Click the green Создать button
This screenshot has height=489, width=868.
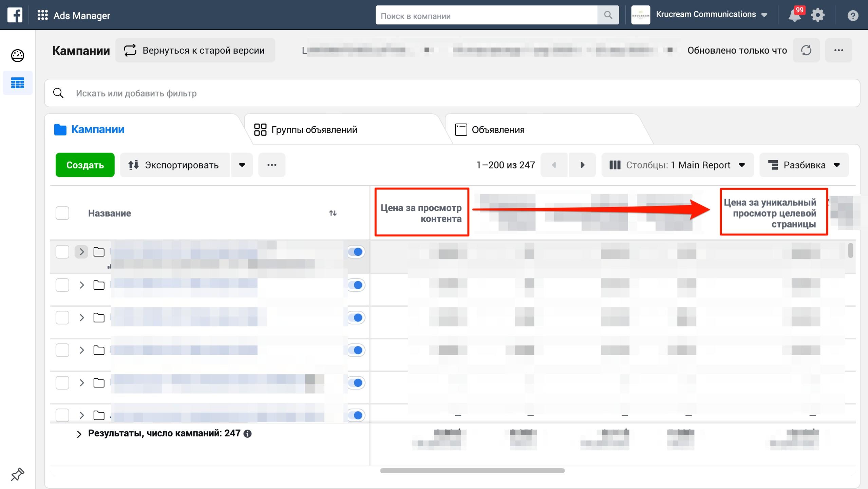tap(85, 165)
